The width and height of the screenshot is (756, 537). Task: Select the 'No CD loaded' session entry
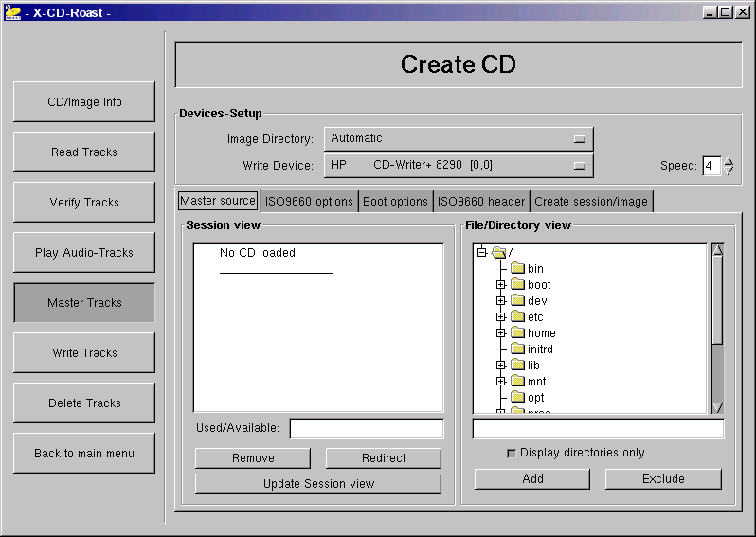point(258,253)
